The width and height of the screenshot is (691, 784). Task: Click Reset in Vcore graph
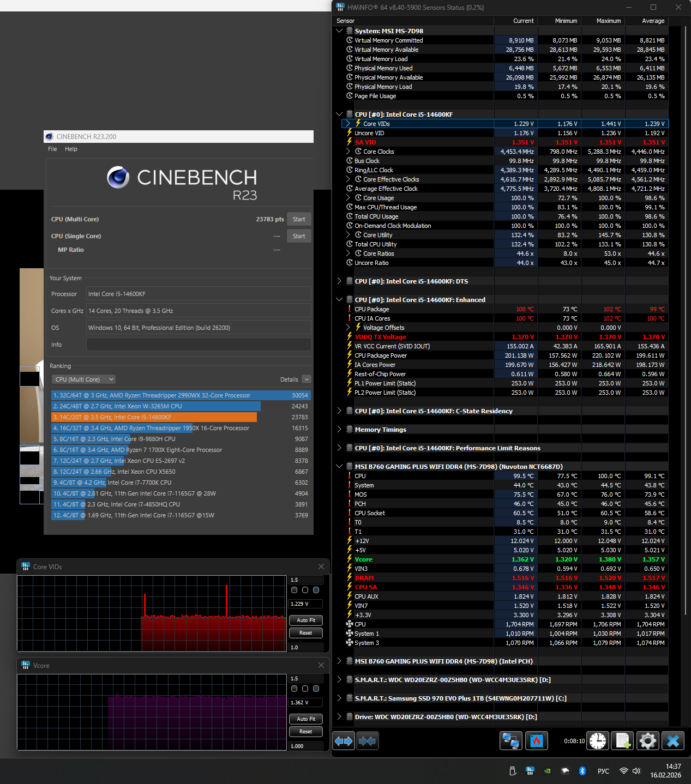coord(306,732)
